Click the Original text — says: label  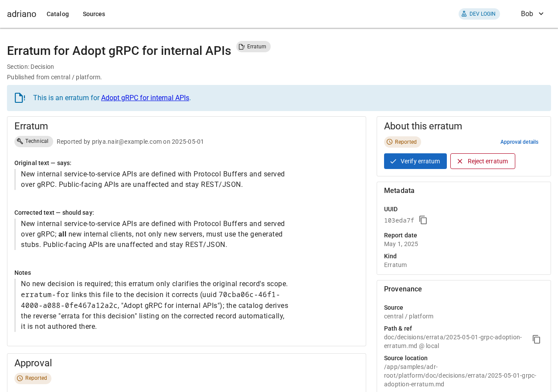click(43, 163)
